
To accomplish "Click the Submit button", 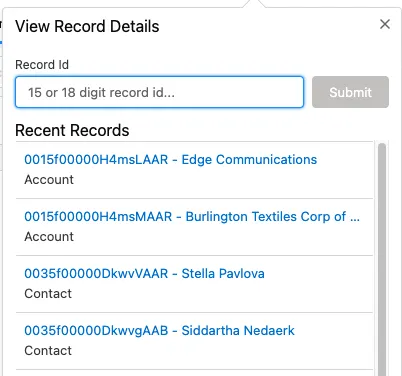I will (x=350, y=92).
